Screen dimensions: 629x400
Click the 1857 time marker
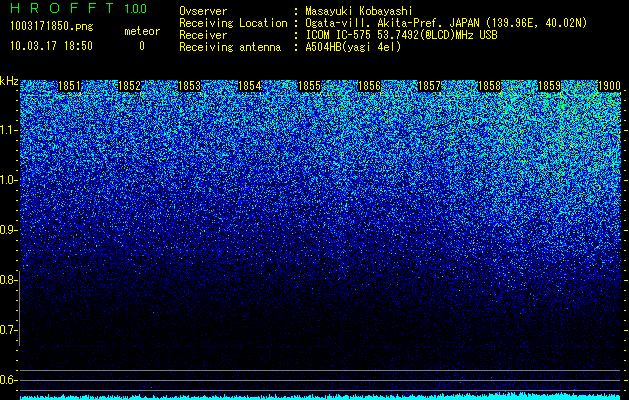(x=429, y=86)
